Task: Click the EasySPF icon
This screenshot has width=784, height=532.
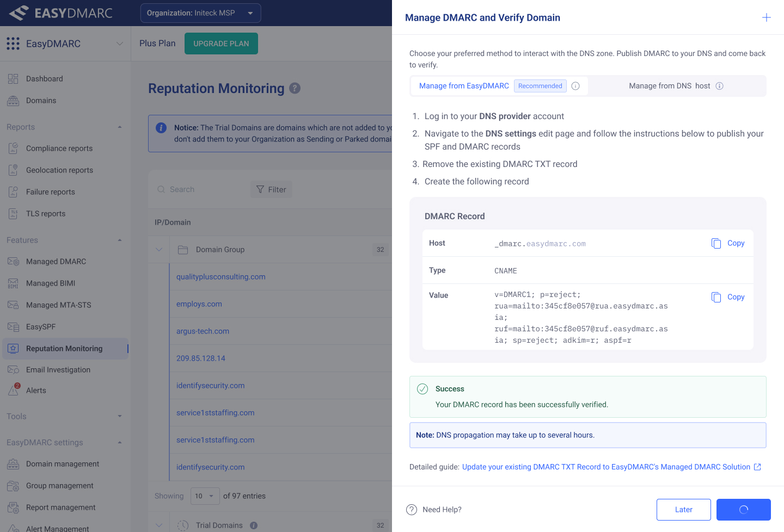Action: 13,327
